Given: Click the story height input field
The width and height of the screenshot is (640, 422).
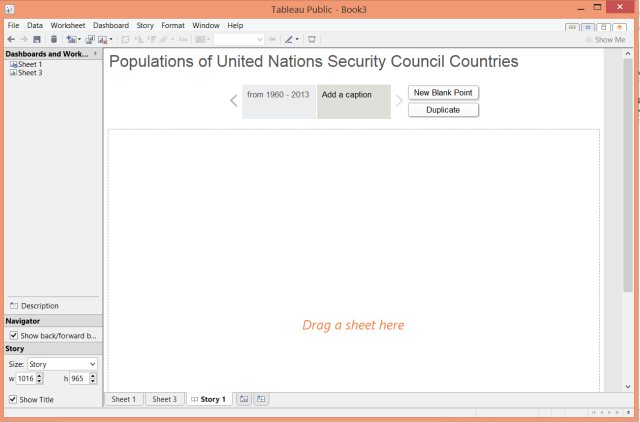Looking at the screenshot, I should [x=79, y=378].
